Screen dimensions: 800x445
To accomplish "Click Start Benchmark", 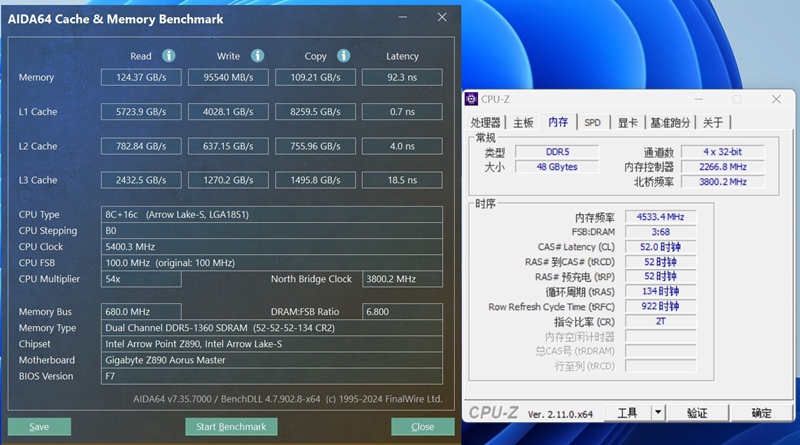I will 231,427.
